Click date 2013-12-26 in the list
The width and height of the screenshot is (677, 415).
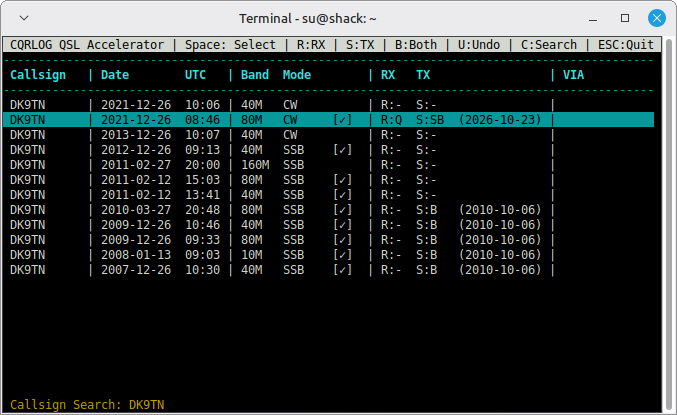tap(136, 135)
